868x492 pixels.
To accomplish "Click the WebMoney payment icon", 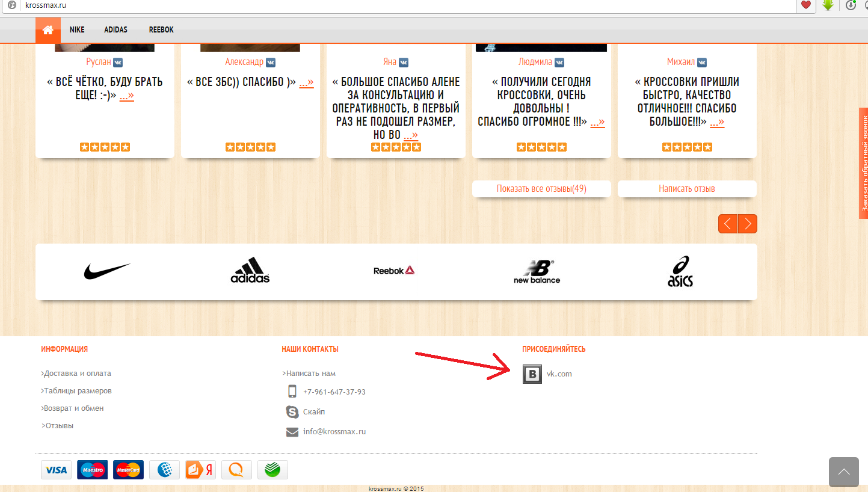I will point(164,470).
